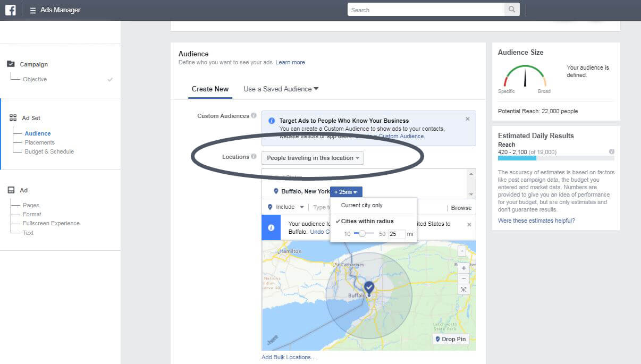
Task: Expand the Use a Saved Audience dropdown
Action: click(x=280, y=89)
